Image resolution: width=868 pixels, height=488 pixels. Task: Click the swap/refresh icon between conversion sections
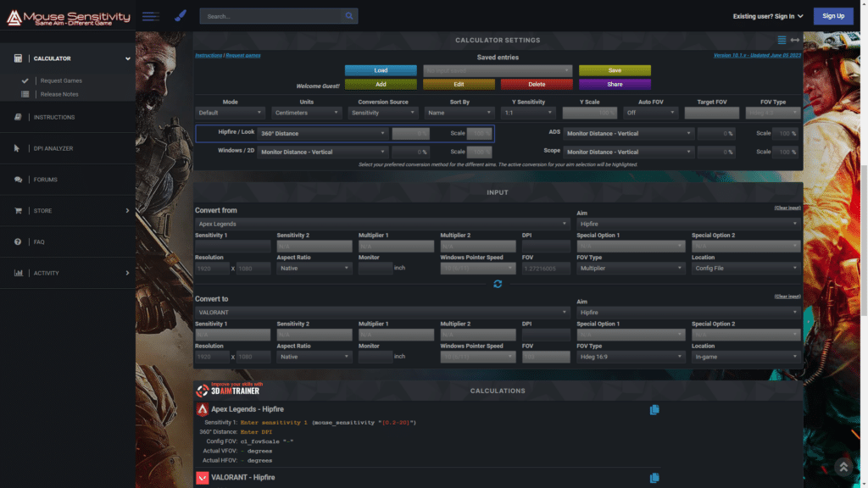pos(498,285)
